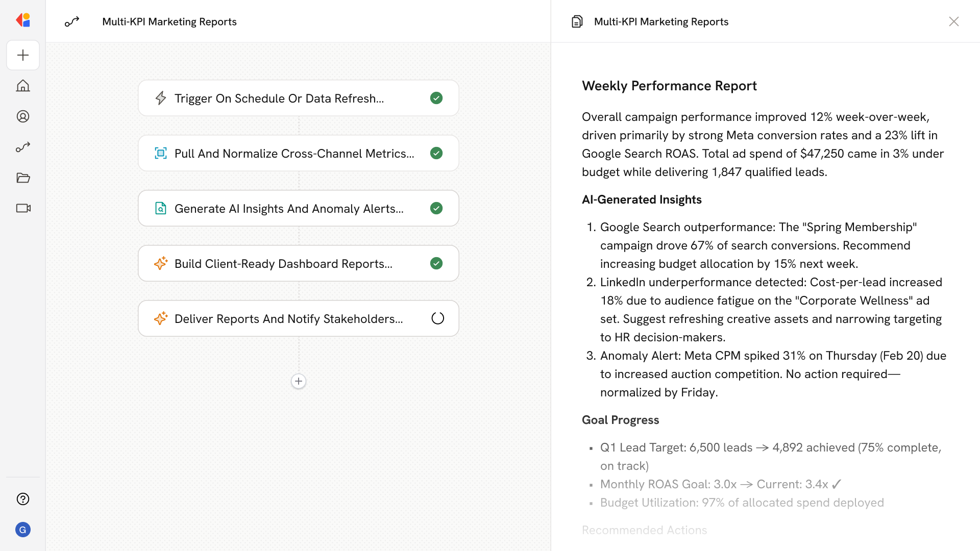Click the app logo at top left

(23, 20)
